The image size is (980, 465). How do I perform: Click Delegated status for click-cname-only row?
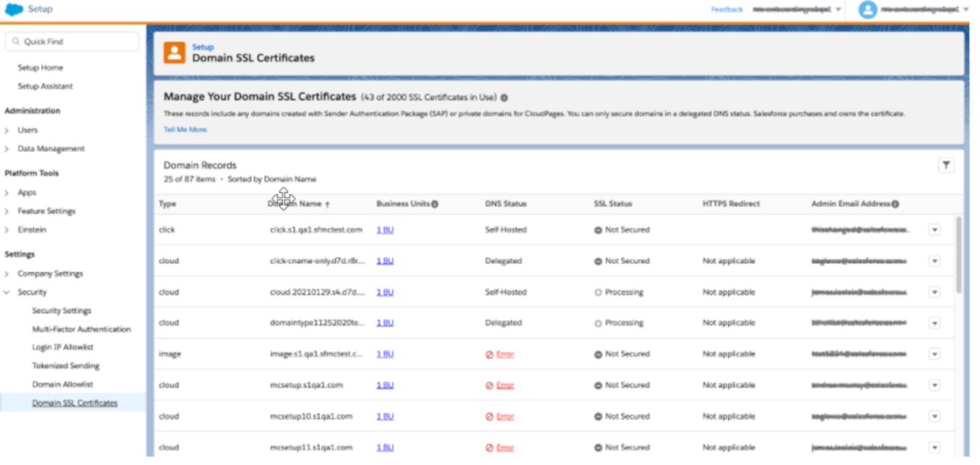click(504, 261)
